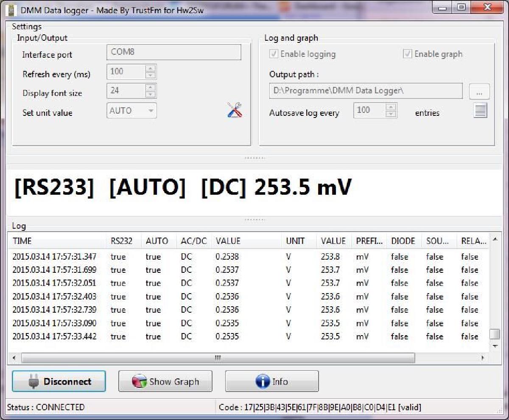Browse for output path with ellipsis button
509x420 pixels.
tap(479, 92)
